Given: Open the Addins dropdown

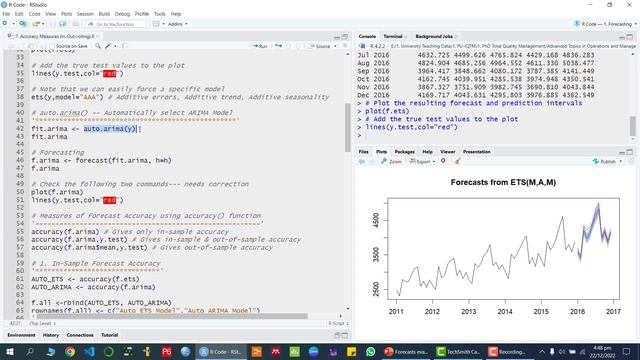Looking at the screenshot, I should coord(177,24).
